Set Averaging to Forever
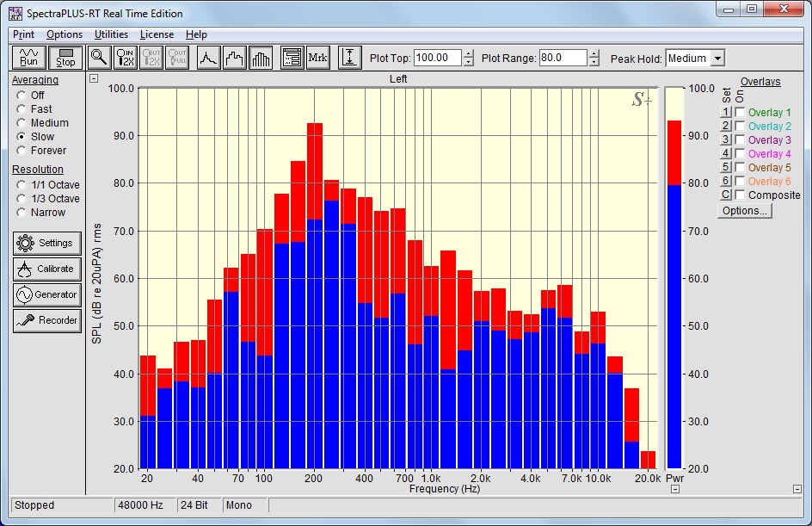 point(22,151)
